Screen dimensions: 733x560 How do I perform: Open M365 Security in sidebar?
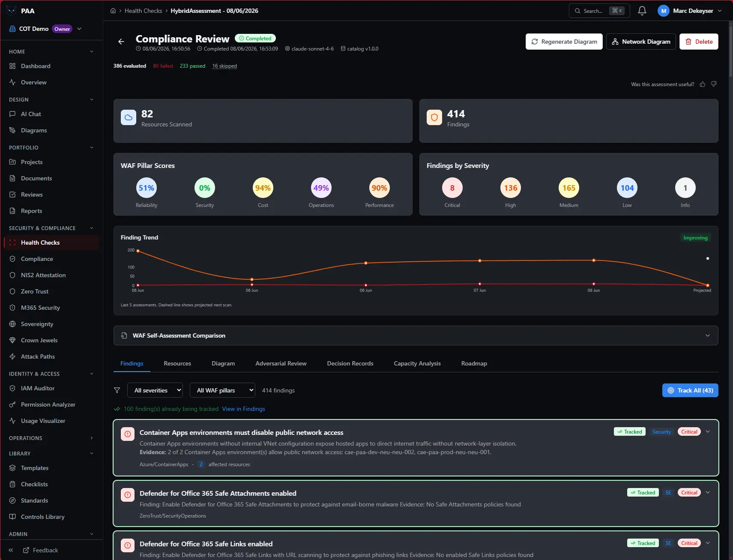[51, 308]
